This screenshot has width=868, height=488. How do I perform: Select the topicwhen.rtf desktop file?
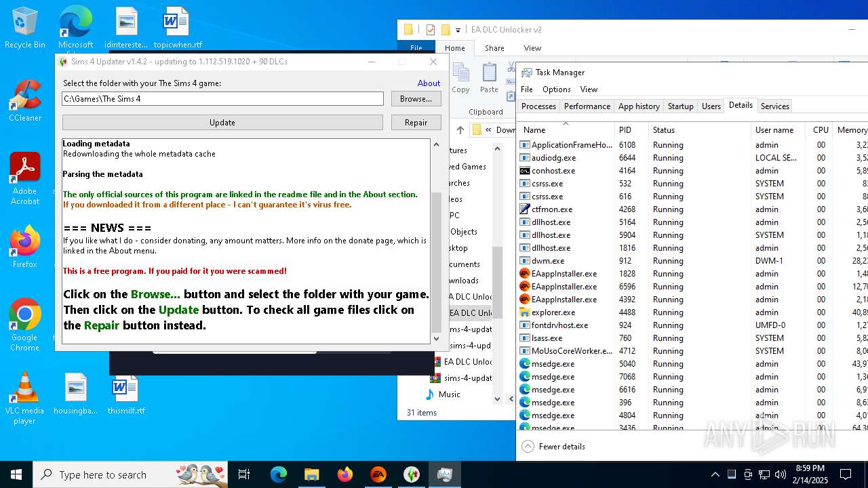(x=178, y=28)
